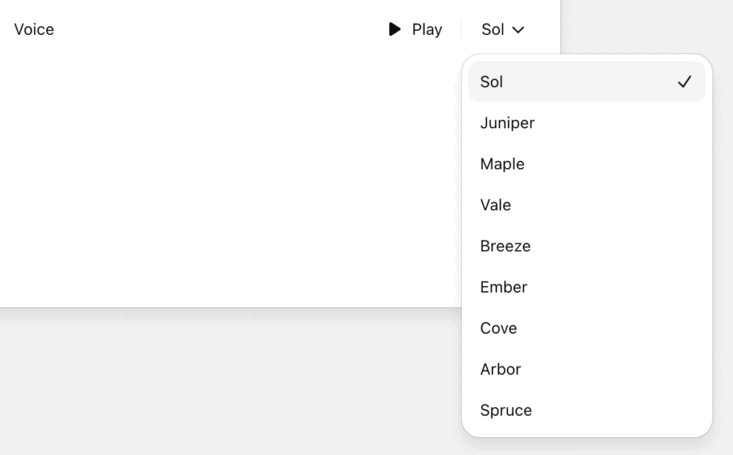Click divider between Play and Sol

pyautogui.click(x=461, y=29)
